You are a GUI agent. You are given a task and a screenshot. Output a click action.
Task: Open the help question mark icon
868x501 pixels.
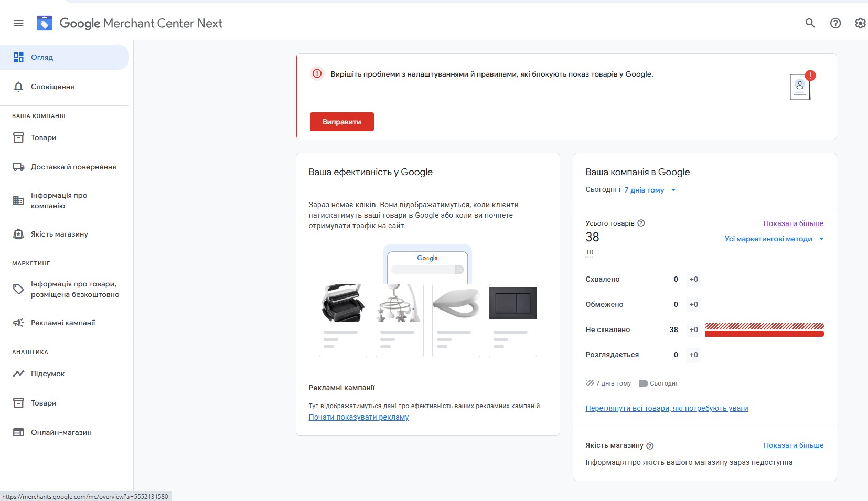pyautogui.click(x=835, y=23)
